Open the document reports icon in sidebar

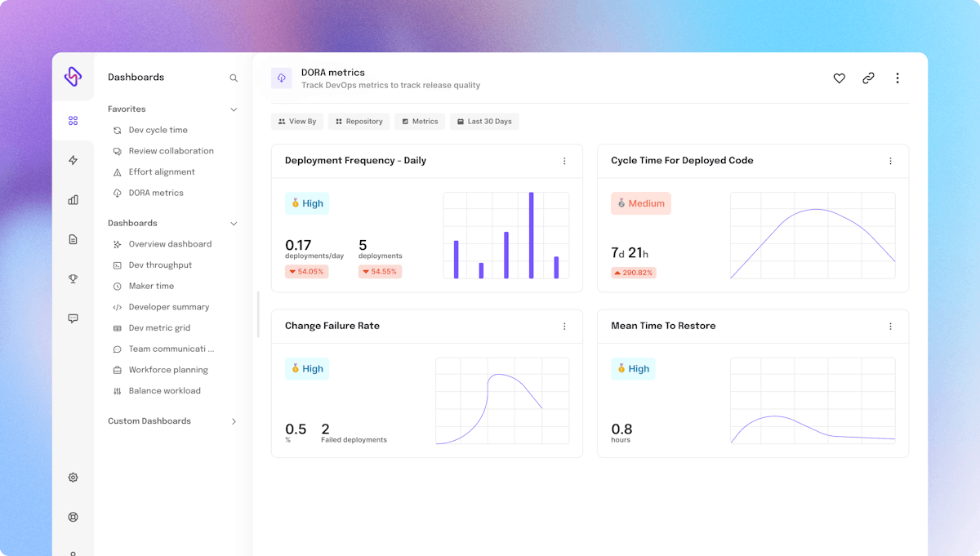point(73,238)
